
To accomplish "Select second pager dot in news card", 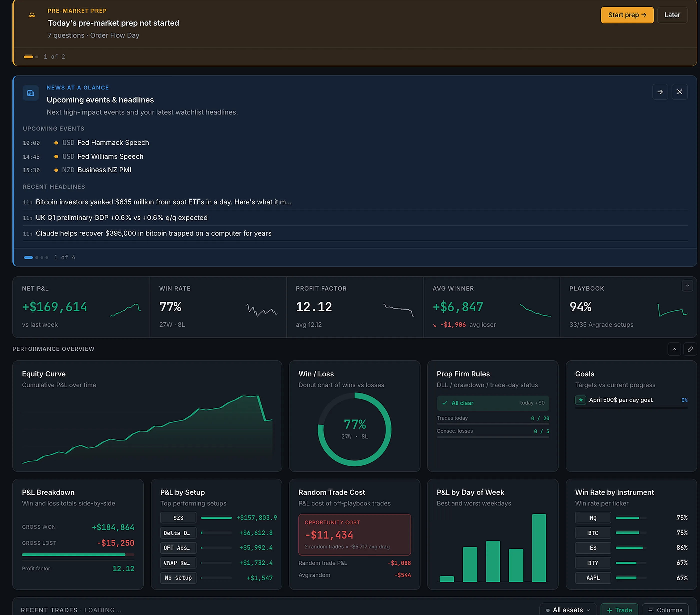I will [x=37, y=257].
